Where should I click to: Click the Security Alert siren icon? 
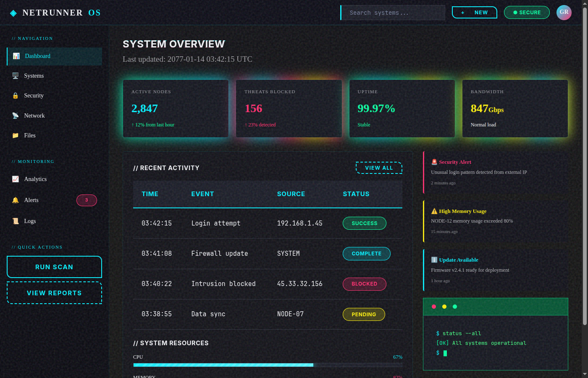coord(434,162)
